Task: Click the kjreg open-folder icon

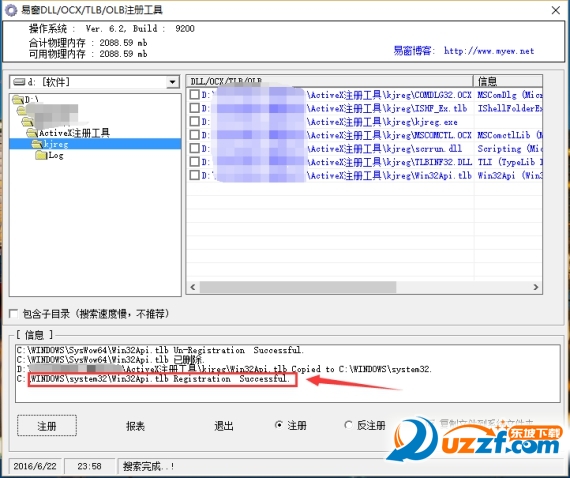Action: click(37, 144)
